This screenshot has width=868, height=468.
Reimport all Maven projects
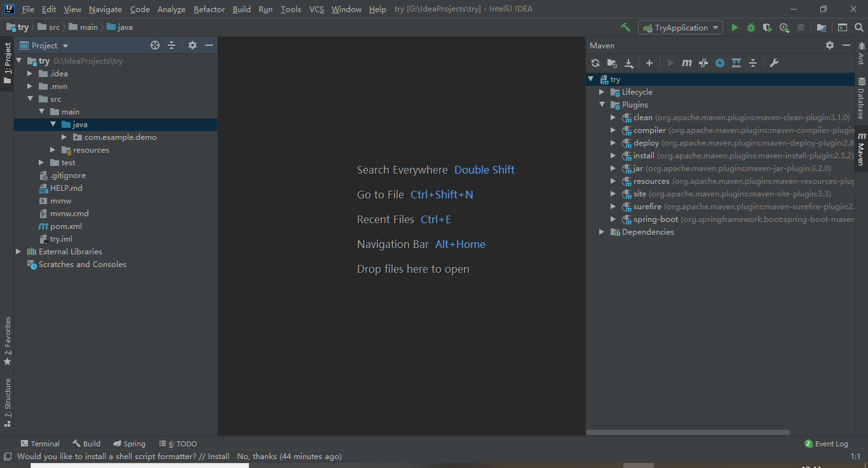pos(595,63)
